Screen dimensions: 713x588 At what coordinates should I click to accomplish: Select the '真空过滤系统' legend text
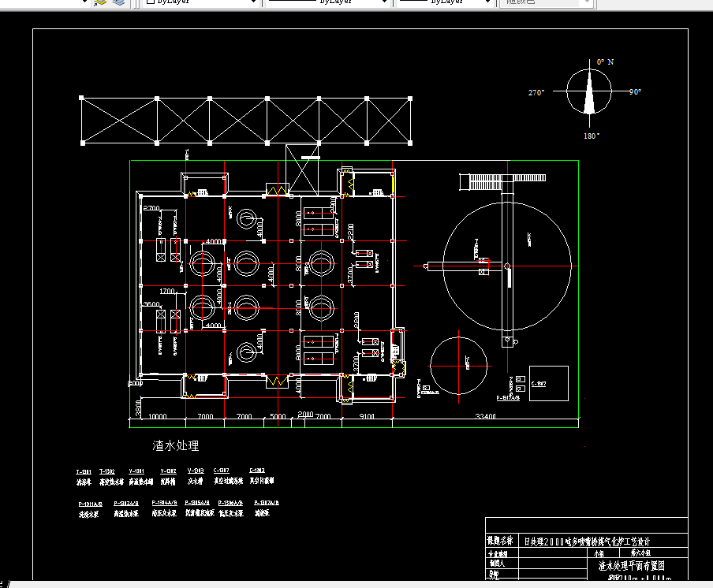[x=228, y=481]
